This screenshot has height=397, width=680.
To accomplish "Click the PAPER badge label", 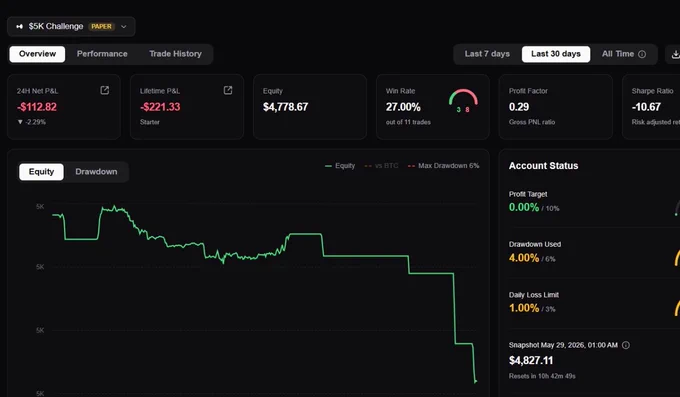I will [101, 26].
